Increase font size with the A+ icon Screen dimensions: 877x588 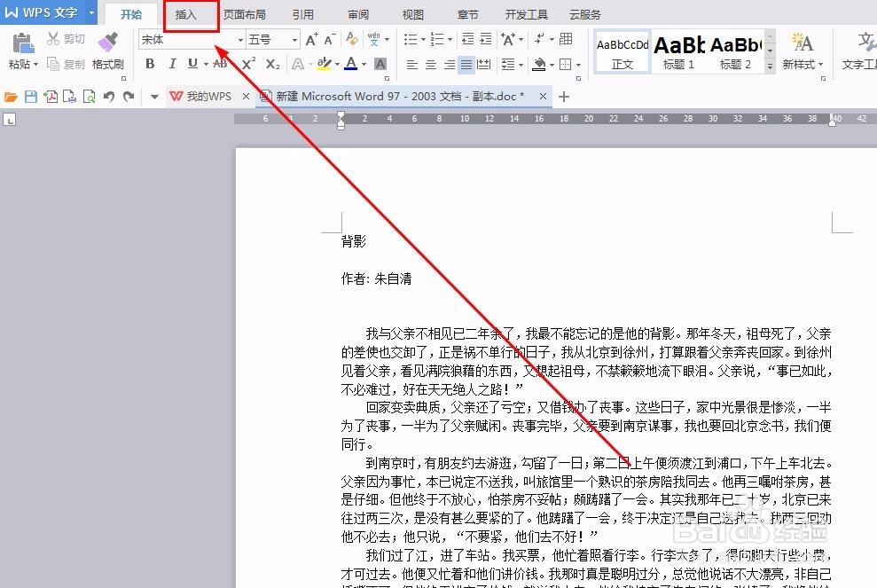311,39
